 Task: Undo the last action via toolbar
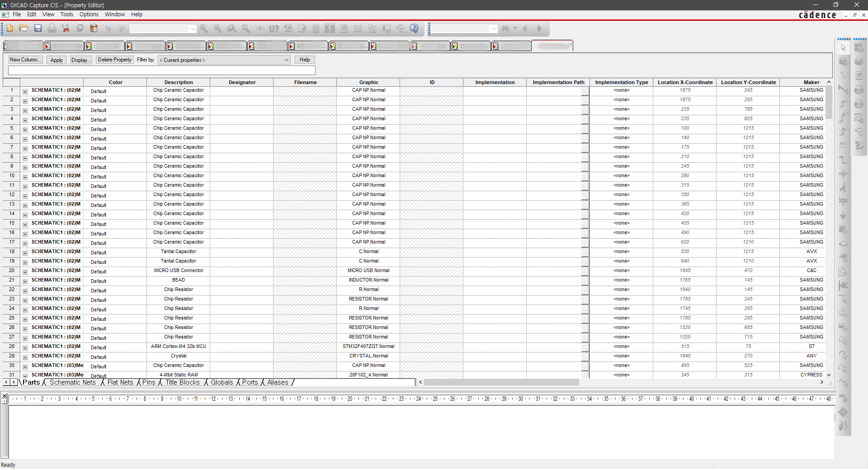108,28
